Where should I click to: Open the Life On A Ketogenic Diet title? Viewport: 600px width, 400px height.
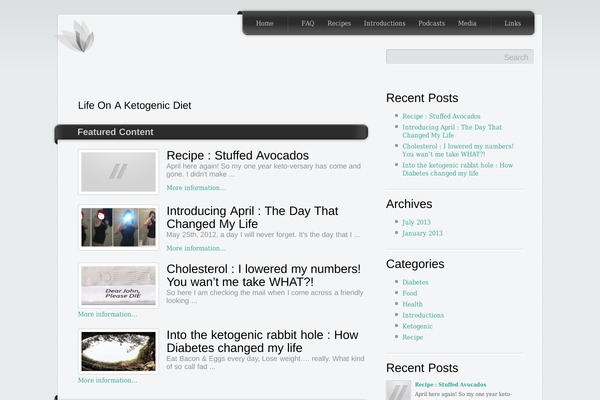coord(134,106)
